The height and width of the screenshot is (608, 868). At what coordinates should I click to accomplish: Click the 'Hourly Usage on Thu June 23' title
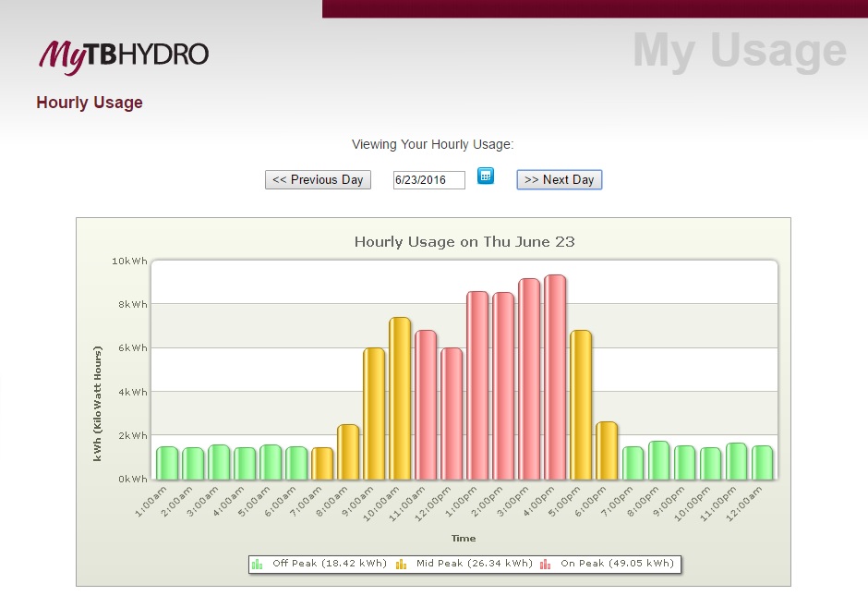click(464, 242)
